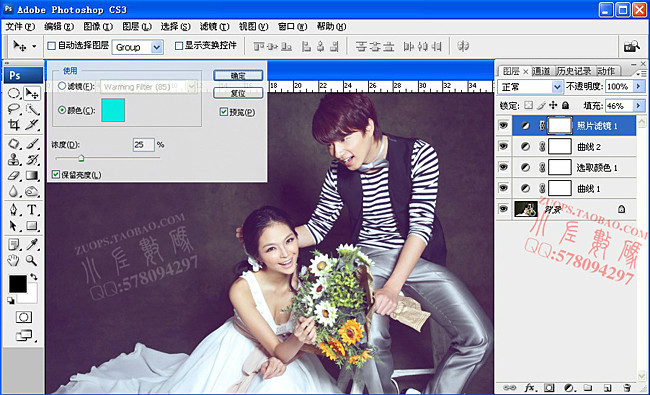The height and width of the screenshot is (395, 650).
Task: Select the Rectangle shape tool
Action: click(32, 226)
